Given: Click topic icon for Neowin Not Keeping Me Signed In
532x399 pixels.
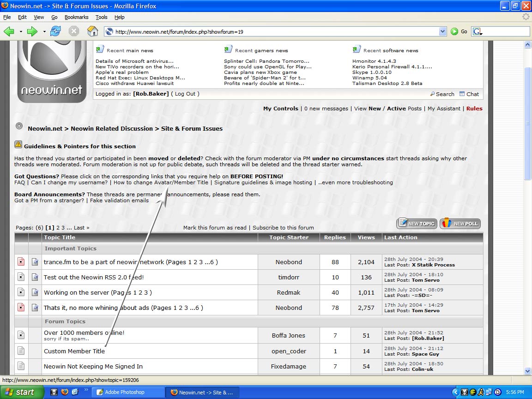Looking at the screenshot, I should tap(21, 366).
